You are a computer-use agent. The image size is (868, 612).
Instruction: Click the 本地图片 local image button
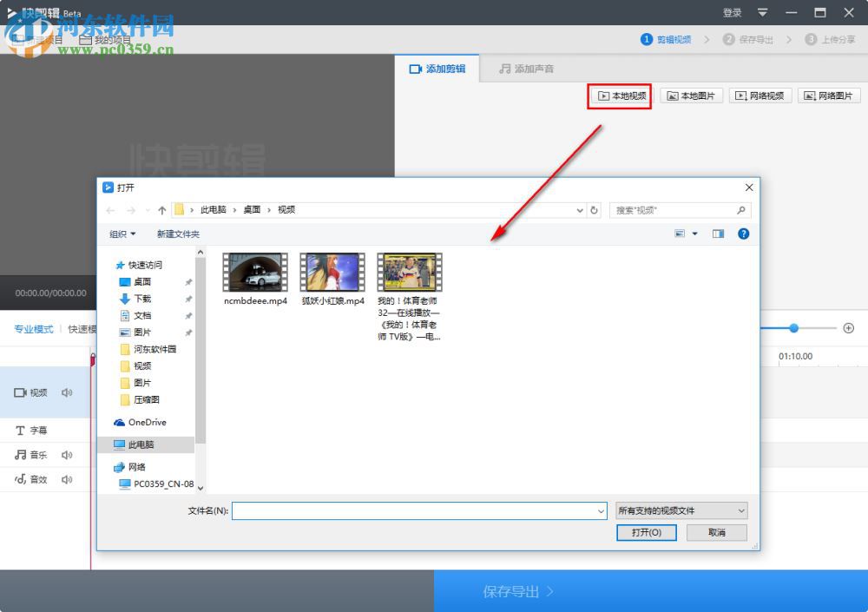tap(691, 95)
